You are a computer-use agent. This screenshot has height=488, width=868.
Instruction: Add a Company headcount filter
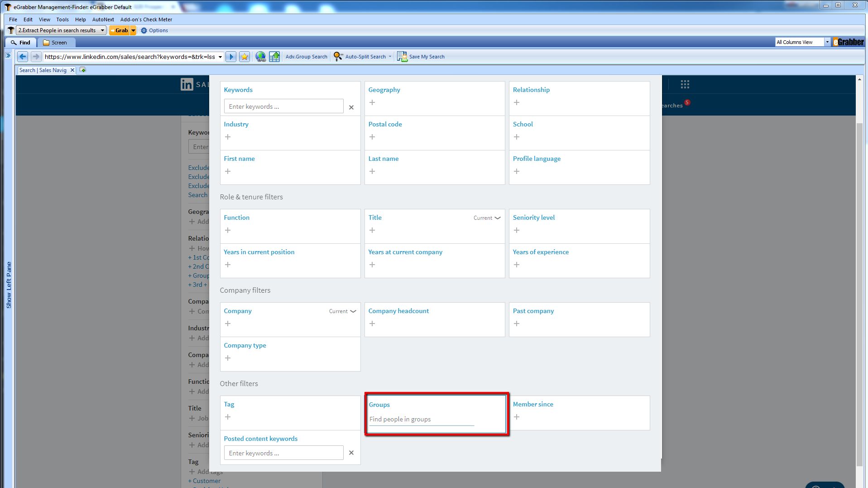(x=372, y=324)
